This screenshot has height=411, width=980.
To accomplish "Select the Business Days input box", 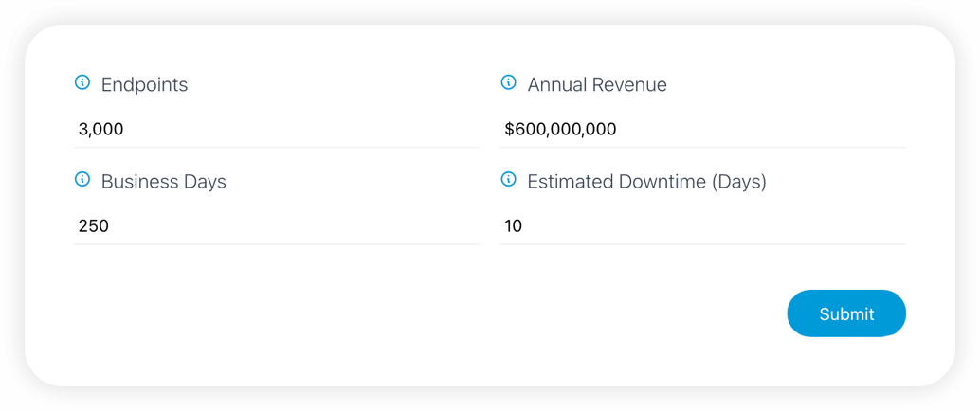I will pos(276,226).
